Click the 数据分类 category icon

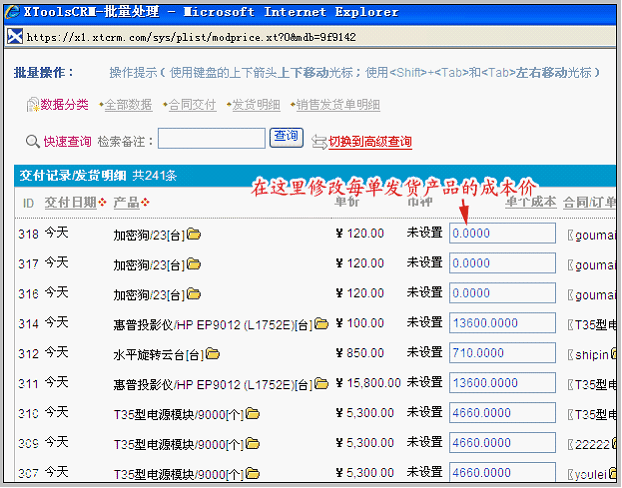point(33,105)
